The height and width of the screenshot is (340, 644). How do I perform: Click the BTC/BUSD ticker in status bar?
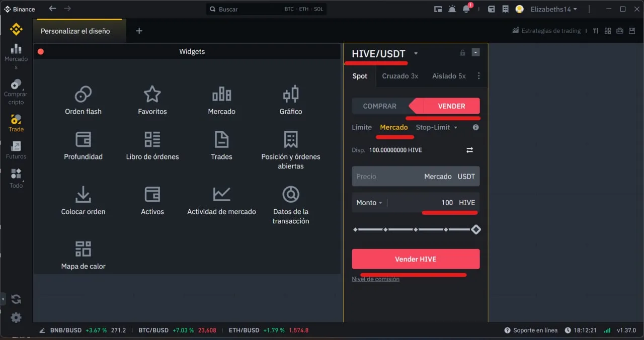click(x=177, y=330)
